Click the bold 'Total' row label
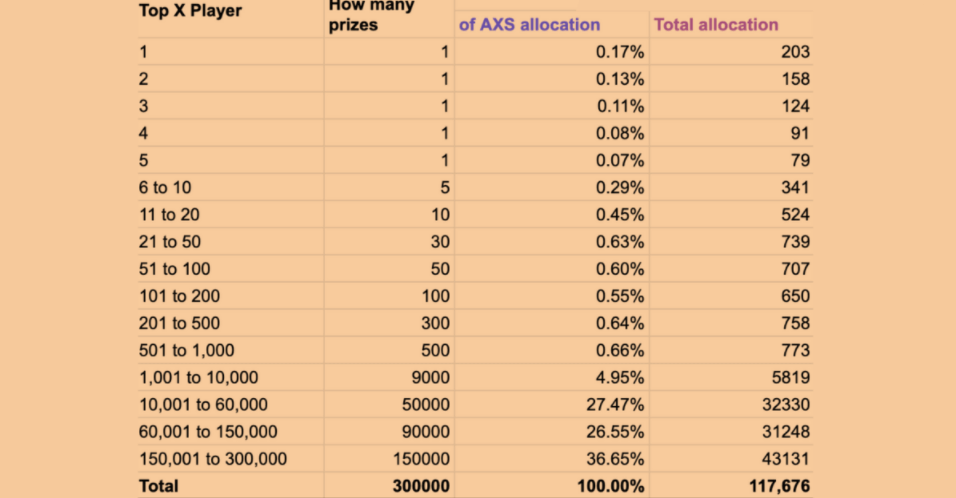 159,486
